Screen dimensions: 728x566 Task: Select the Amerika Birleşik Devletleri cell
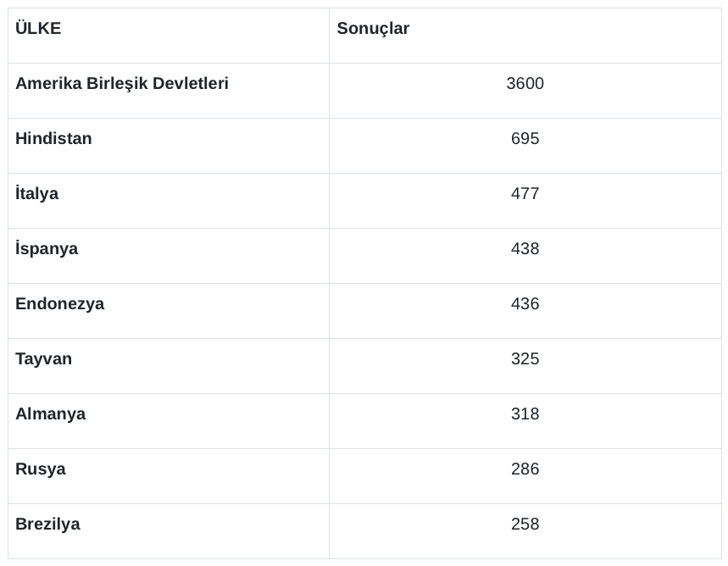pos(122,84)
